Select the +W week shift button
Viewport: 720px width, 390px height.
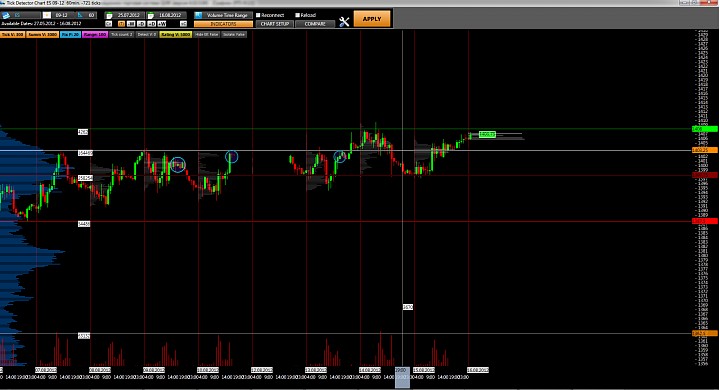(162, 23)
